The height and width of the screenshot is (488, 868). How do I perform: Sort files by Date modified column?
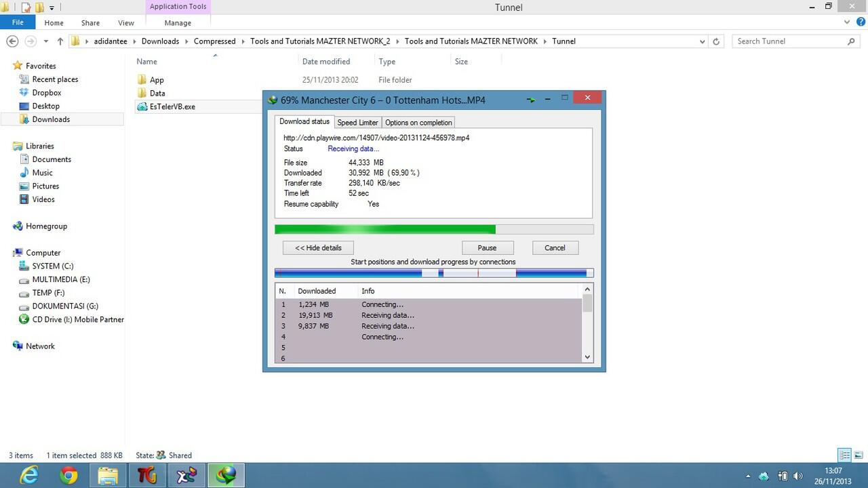coord(326,62)
